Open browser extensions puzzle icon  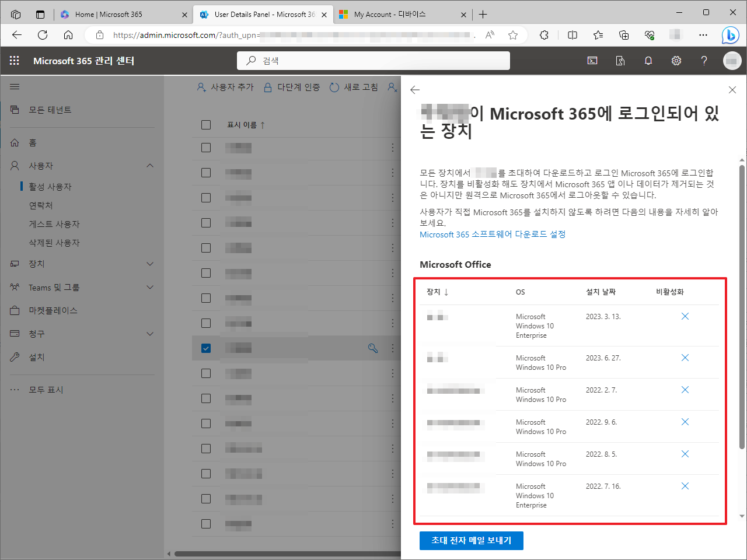click(x=544, y=35)
